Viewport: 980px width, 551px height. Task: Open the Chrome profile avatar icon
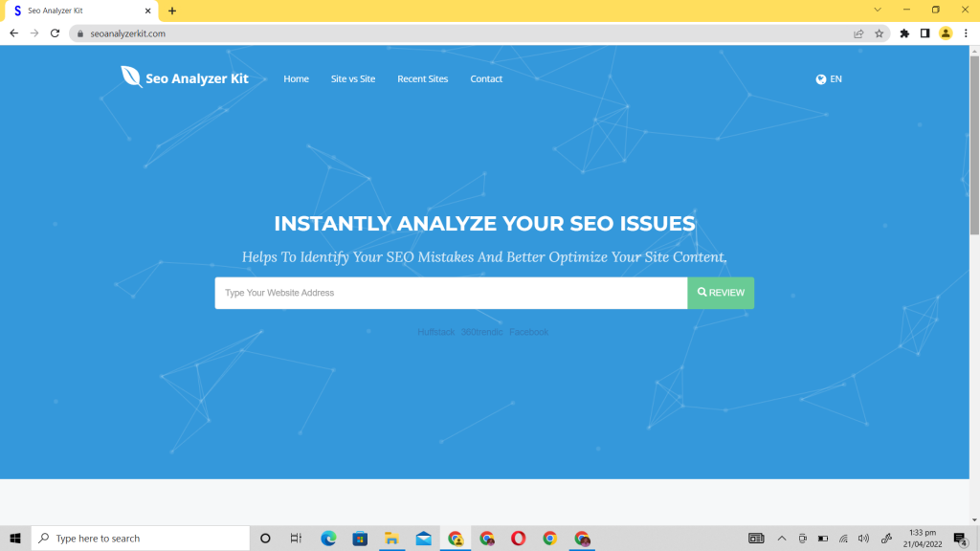click(946, 33)
